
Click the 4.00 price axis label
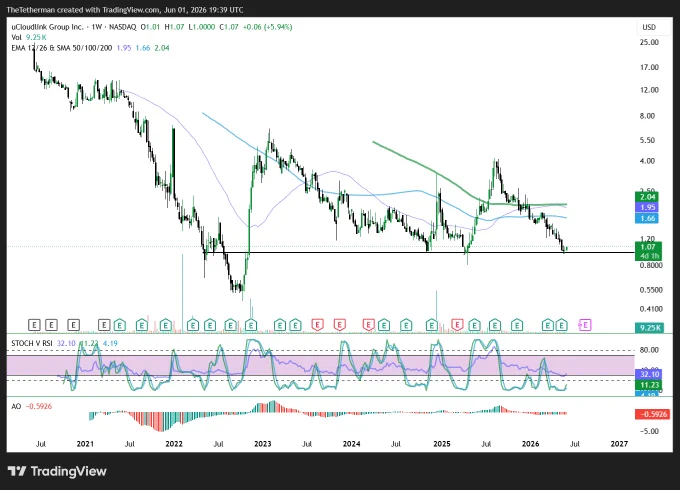tap(647, 161)
